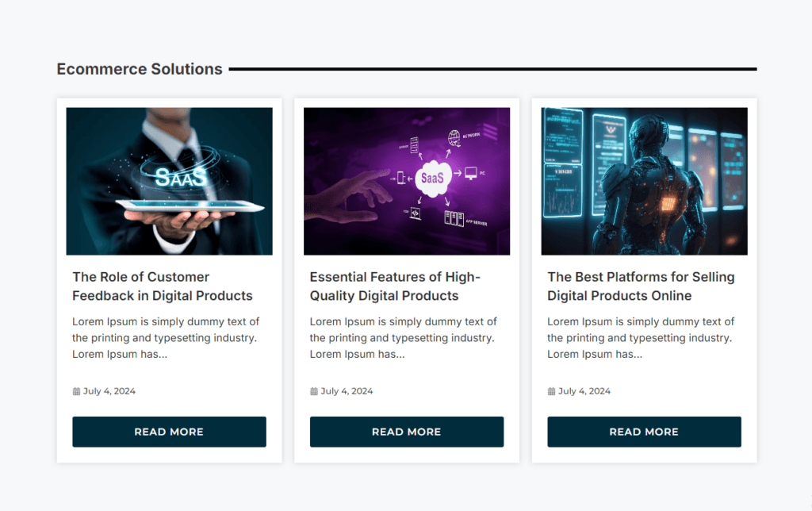This screenshot has height=511, width=812.
Task: Click July 4, 2024 date text on Essential Features card
Action: [347, 391]
